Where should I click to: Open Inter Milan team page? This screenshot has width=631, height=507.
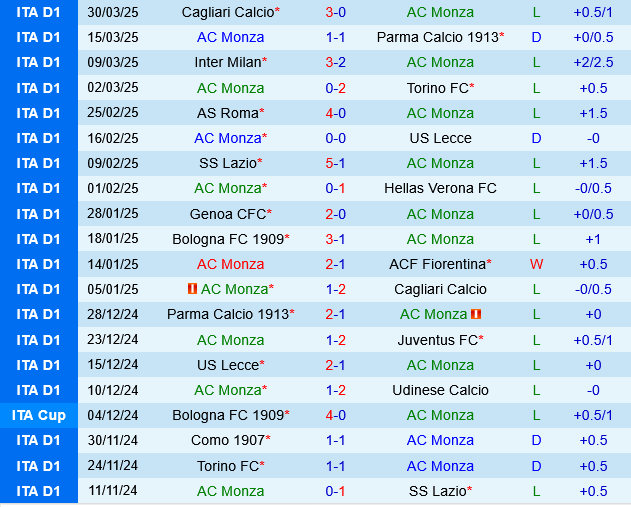click(x=227, y=62)
